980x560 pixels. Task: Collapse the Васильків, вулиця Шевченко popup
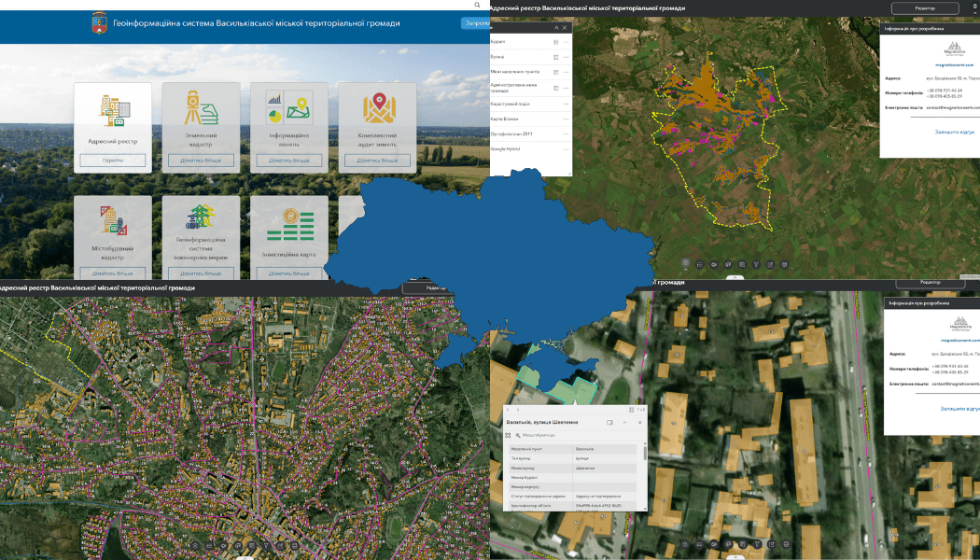(x=624, y=423)
